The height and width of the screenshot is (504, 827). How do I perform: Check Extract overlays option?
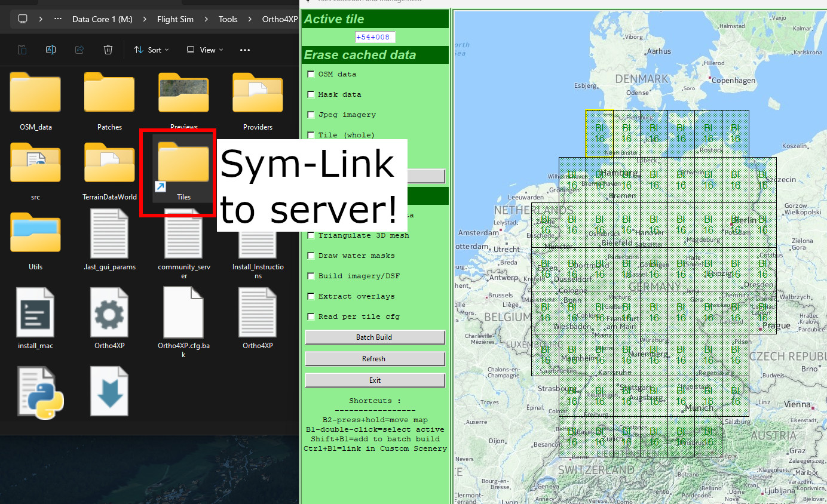point(311,296)
